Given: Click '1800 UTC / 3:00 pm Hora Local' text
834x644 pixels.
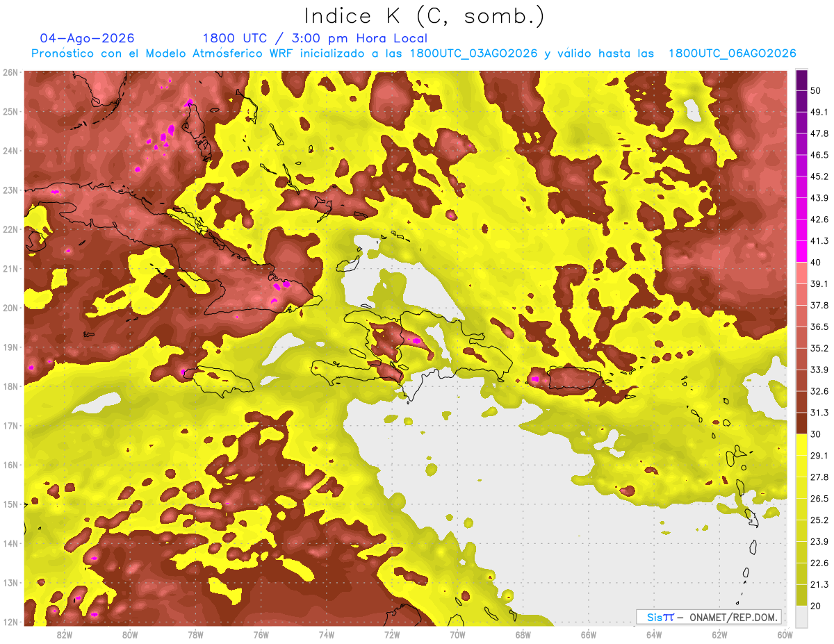Looking at the screenshot, I should pos(315,38).
